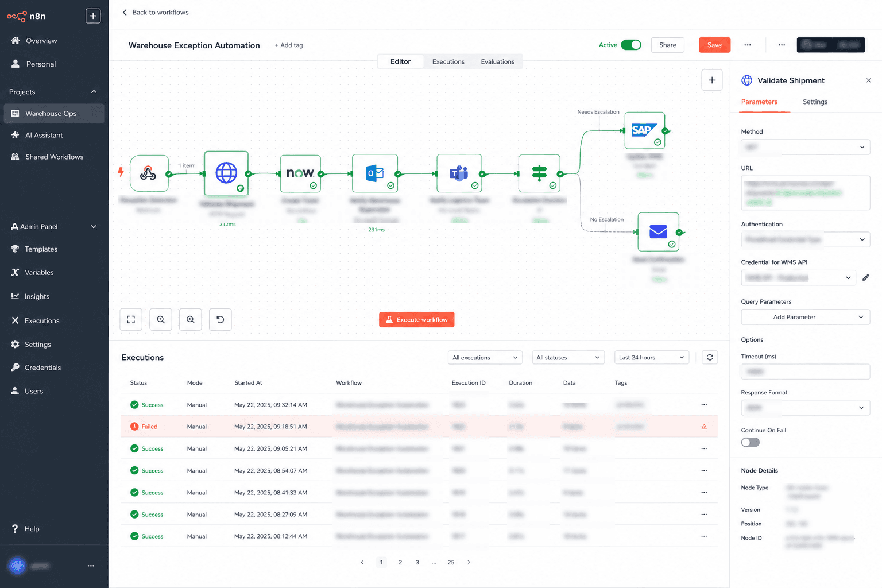Refresh the executions list
882x588 pixels.
[x=710, y=358]
